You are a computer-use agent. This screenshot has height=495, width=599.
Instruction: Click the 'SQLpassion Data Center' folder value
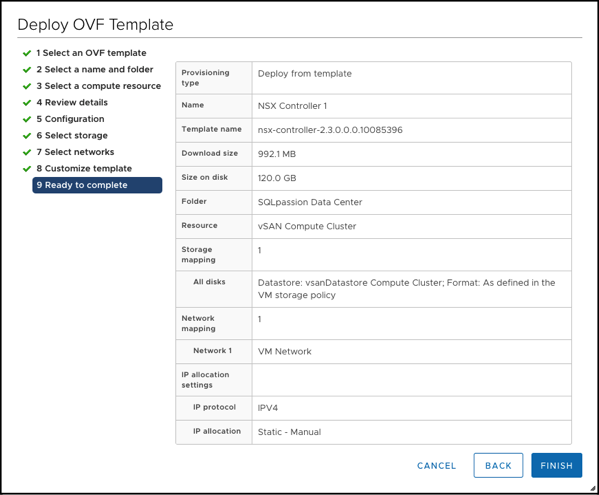pyautogui.click(x=310, y=202)
